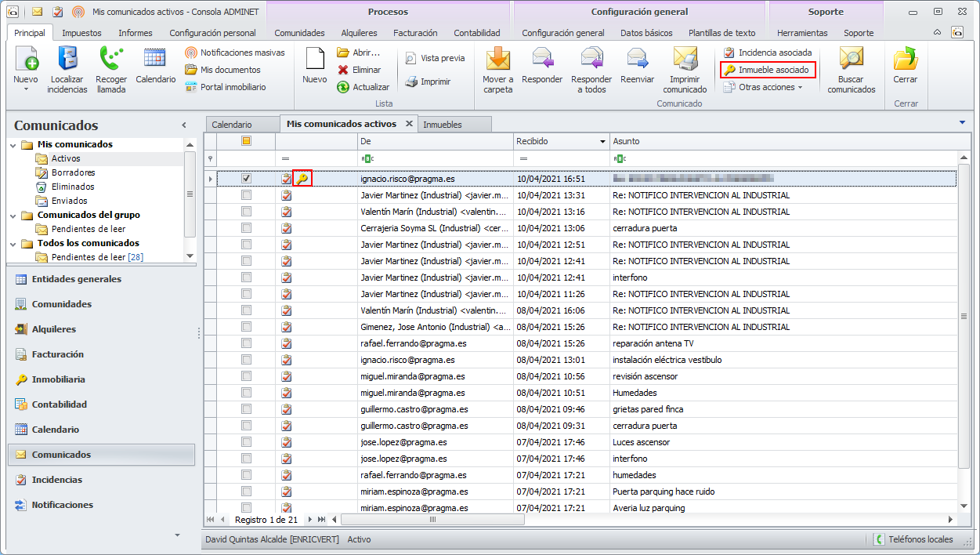980x555 pixels.
Task: Switch to the Facturación ribbon tab
Action: click(415, 33)
